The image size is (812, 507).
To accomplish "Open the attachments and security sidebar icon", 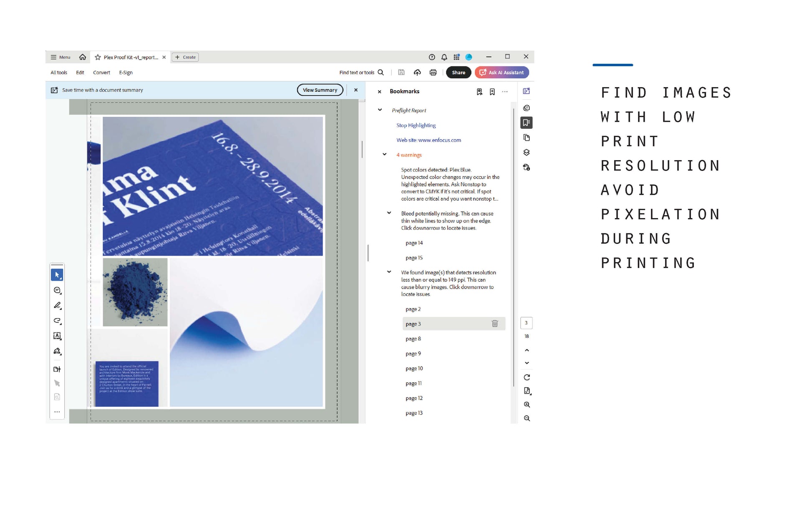I will [x=527, y=168].
